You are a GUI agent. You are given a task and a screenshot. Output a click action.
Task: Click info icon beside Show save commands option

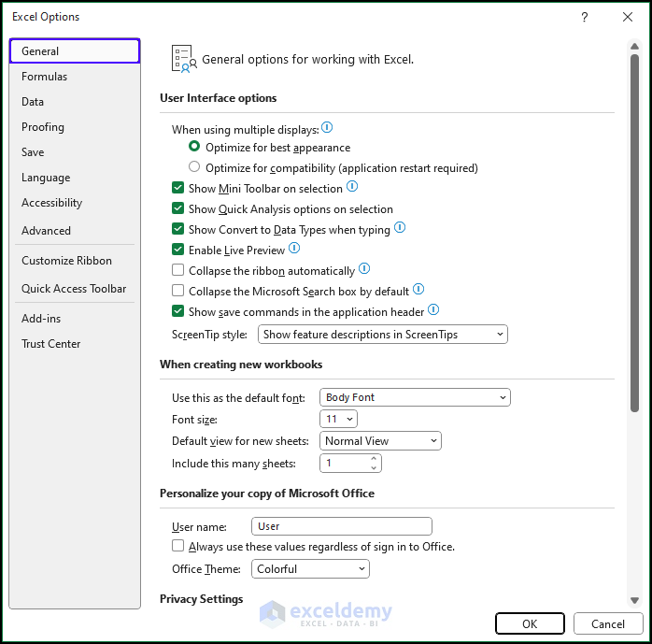coord(433,309)
